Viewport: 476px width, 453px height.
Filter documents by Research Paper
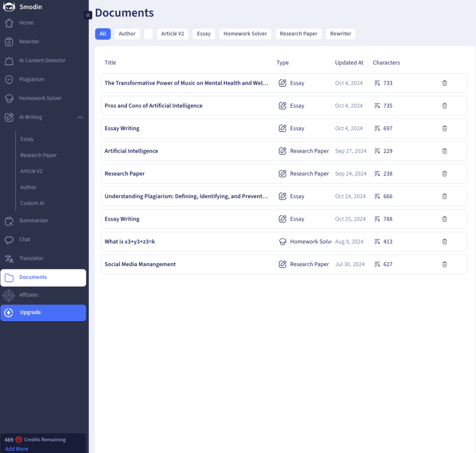pyautogui.click(x=298, y=34)
